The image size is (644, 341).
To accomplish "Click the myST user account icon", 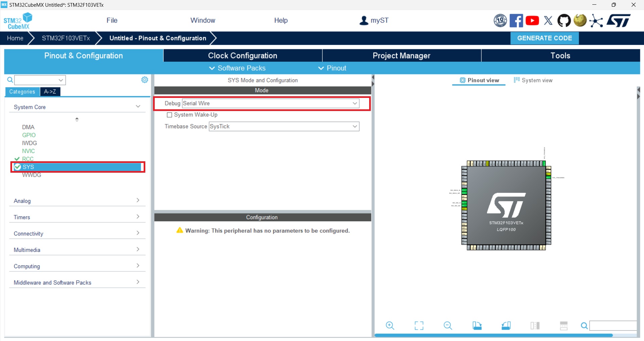I will coord(364,20).
